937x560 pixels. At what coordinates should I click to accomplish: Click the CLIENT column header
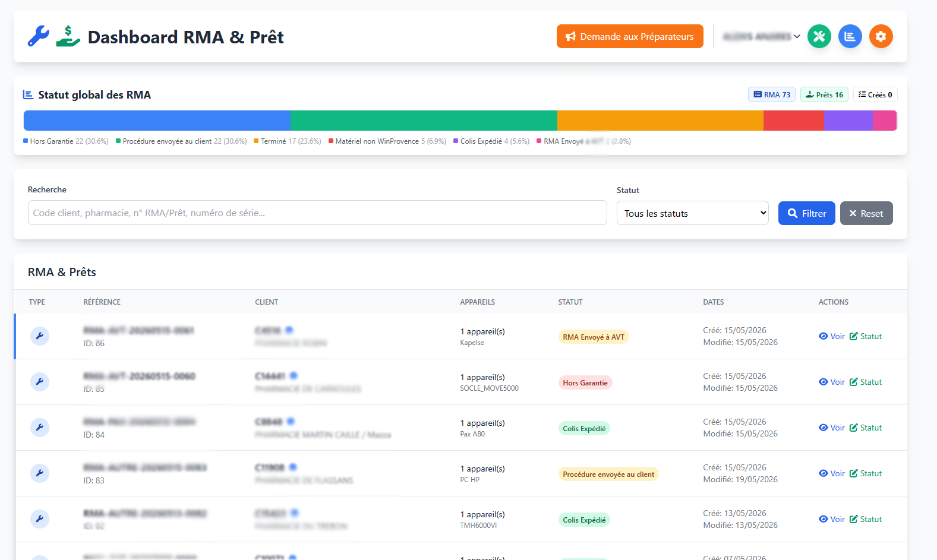[x=267, y=302]
